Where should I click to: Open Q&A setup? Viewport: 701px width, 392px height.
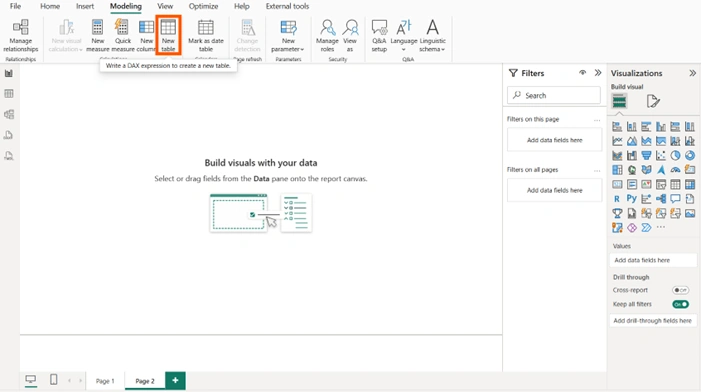[379, 36]
